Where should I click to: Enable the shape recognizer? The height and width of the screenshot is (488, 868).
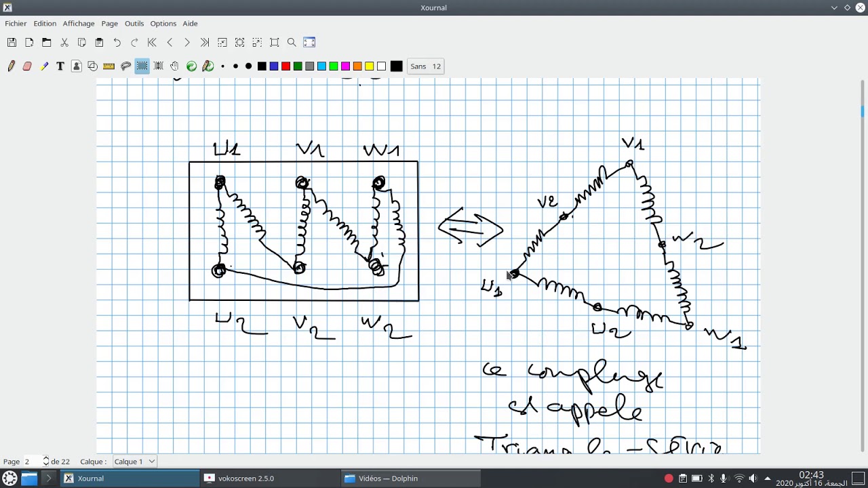tap(93, 66)
